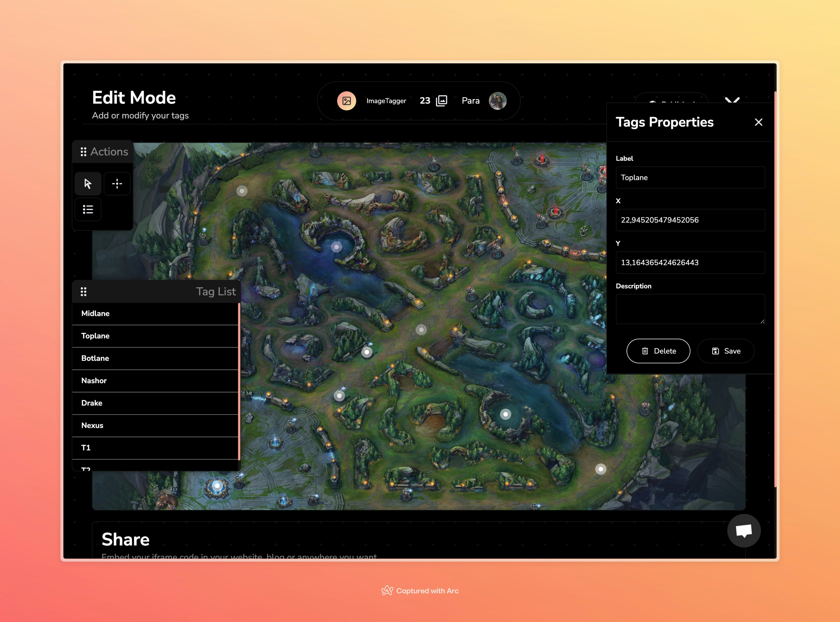Click the blue Nexus tag marker

[x=217, y=486]
